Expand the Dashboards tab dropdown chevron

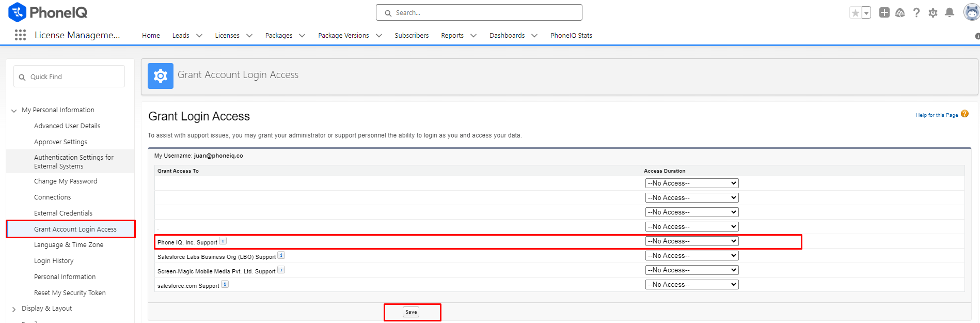pos(534,36)
